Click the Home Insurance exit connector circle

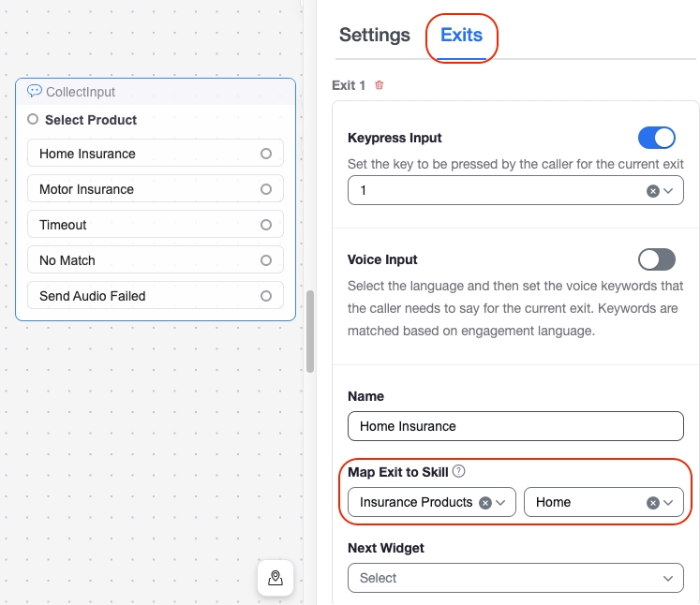click(x=266, y=154)
